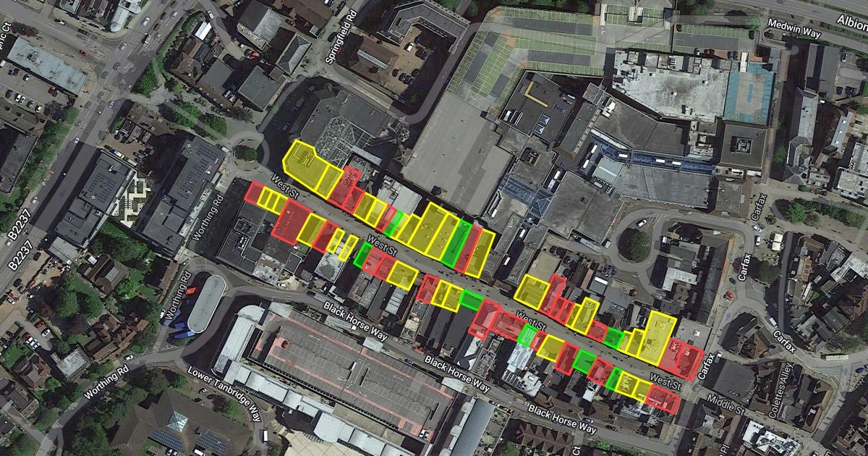Screen dimensions: 868x456
Task: Click the tall yellow polygon nearest Carfax junction
Action: (657, 337)
